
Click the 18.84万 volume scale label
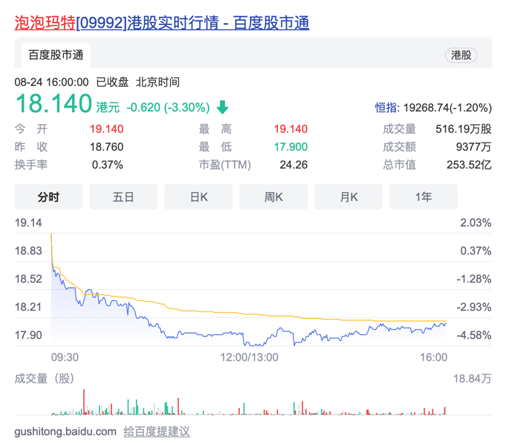tap(472, 379)
